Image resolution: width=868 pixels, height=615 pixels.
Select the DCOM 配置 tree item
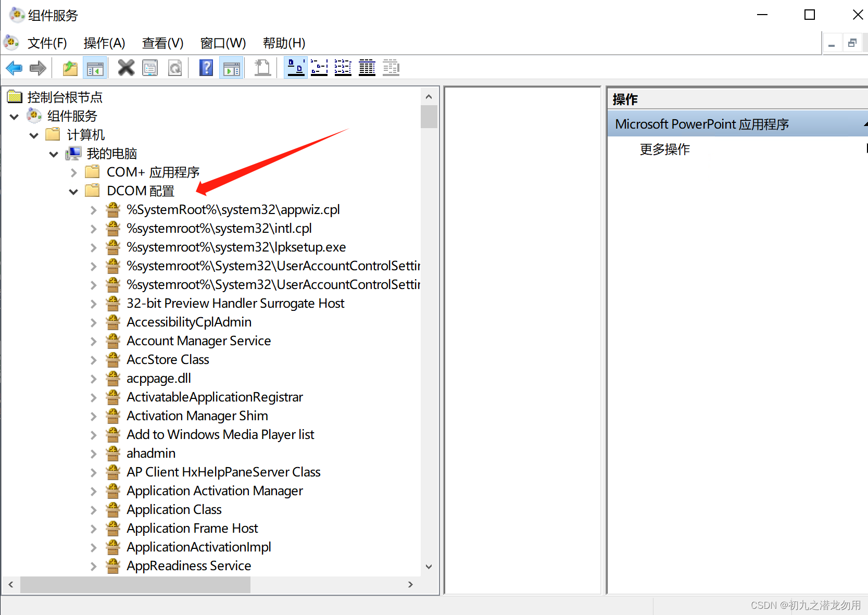pyautogui.click(x=141, y=191)
